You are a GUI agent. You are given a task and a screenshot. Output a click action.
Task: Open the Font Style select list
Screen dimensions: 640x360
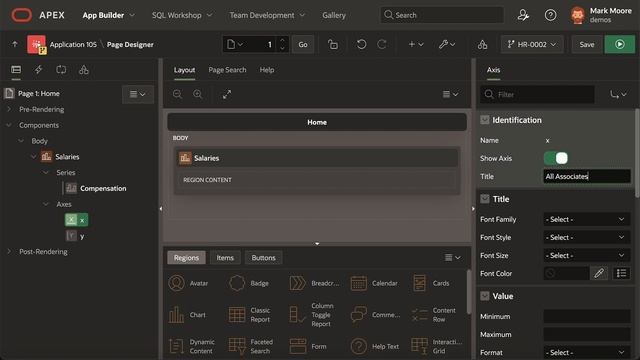tap(587, 237)
